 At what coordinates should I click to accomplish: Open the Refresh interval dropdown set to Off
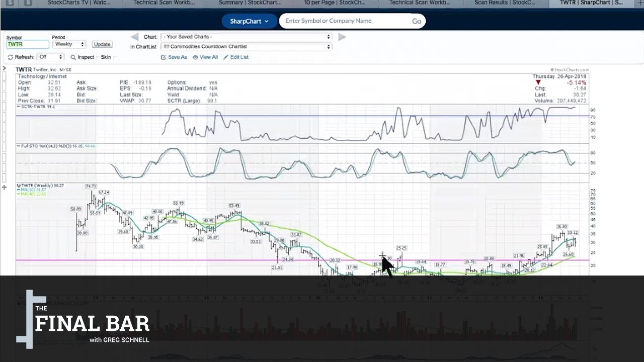click(x=50, y=57)
